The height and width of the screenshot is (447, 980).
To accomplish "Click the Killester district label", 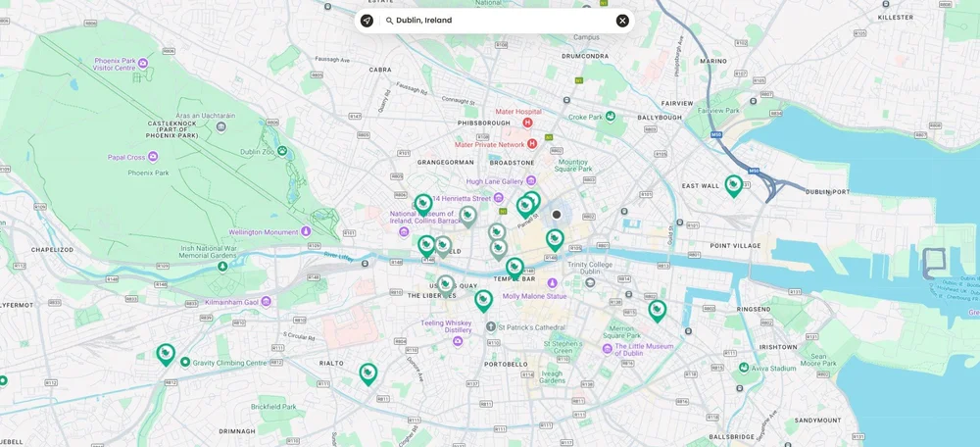I will click(x=896, y=18).
